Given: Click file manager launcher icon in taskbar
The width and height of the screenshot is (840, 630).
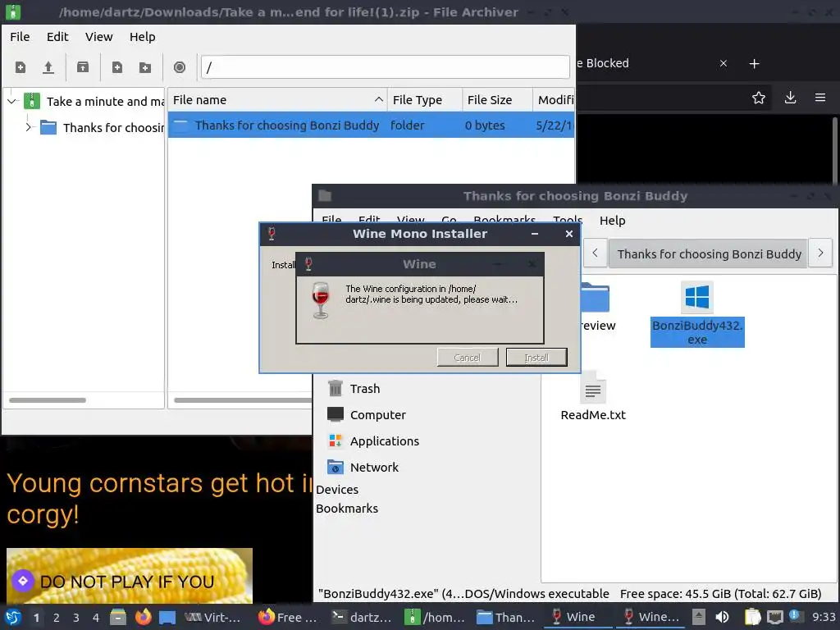Looking at the screenshot, I should (118, 617).
